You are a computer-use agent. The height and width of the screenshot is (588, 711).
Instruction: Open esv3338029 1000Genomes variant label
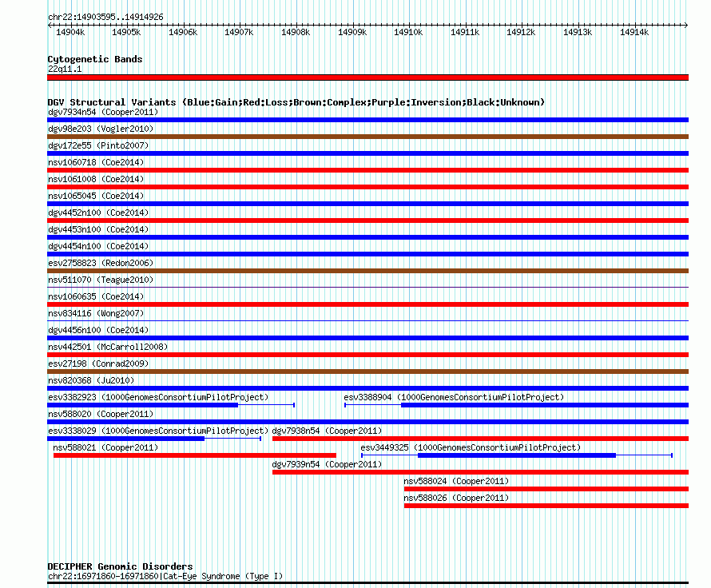point(158,431)
